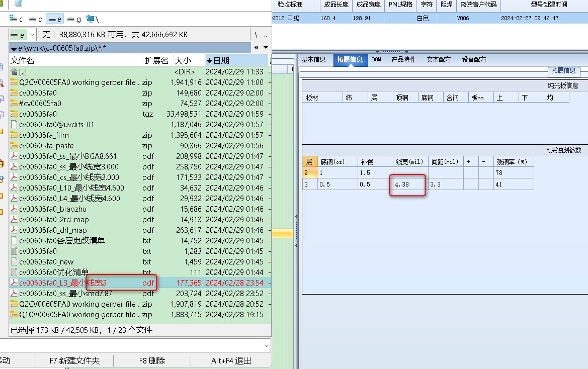Open the favorites asterisk in path bar
This screenshot has width=588, height=369.
click(x=256, y=48)
